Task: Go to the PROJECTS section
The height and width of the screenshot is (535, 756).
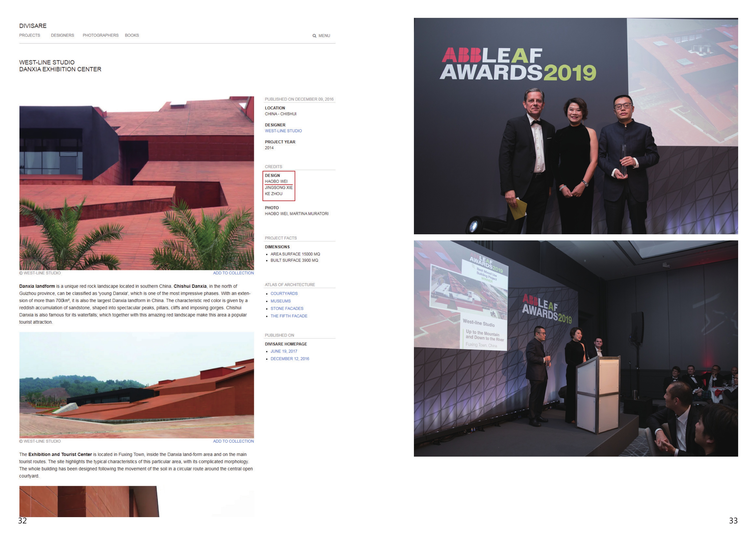Action: point(30,35)
